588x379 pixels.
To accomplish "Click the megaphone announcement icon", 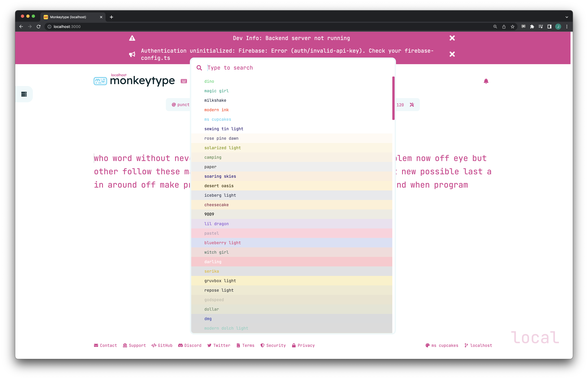I will pos(132,54).
